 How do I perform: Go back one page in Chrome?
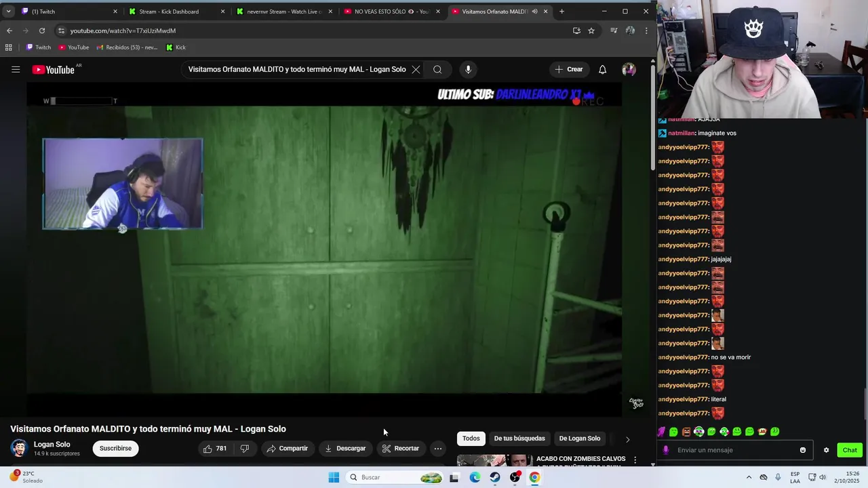(9, 30)
